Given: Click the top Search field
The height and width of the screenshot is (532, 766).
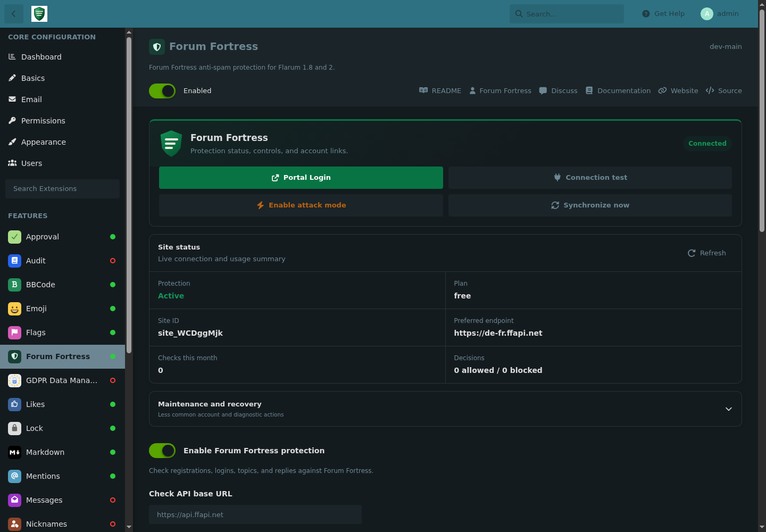Looking at the screenshot, I should click(x=567, y=14).
